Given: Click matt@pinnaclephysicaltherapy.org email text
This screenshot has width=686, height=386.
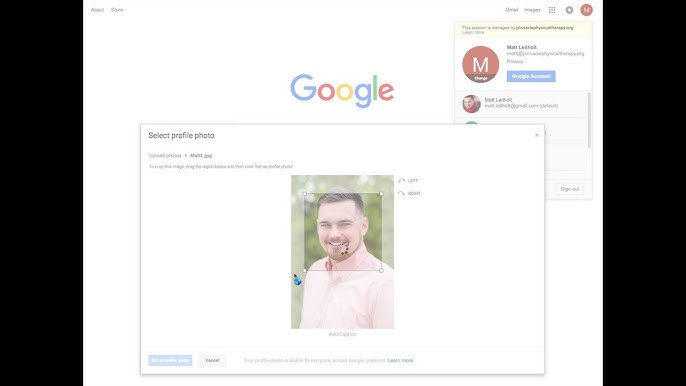Looking at the screenshot, I should coord(546,54).
